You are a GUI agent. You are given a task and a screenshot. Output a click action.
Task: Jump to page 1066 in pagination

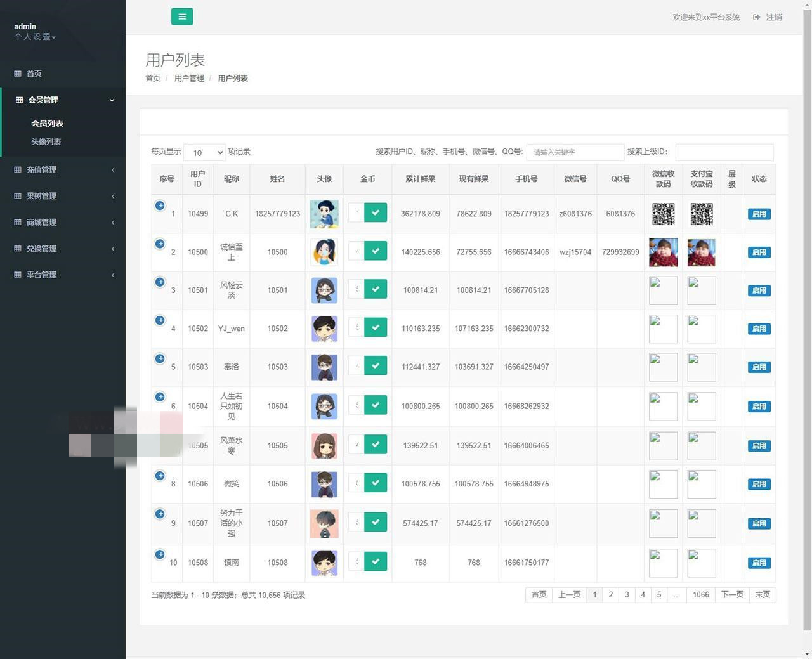700,595
